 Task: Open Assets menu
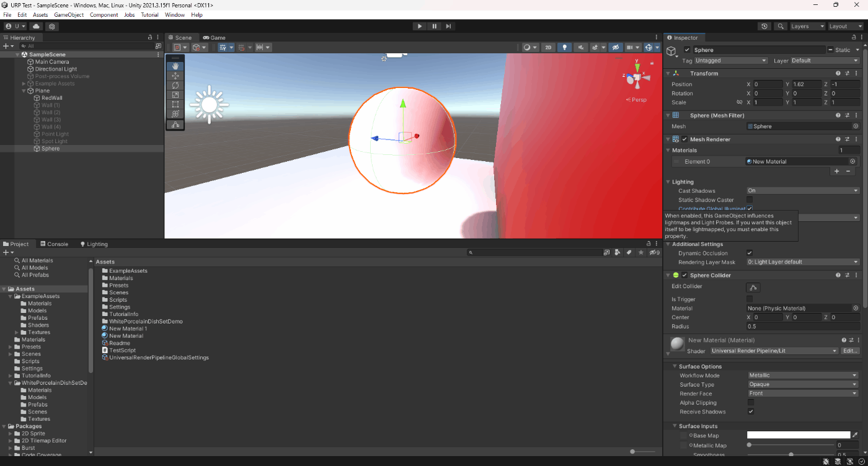tap(40, 15)
